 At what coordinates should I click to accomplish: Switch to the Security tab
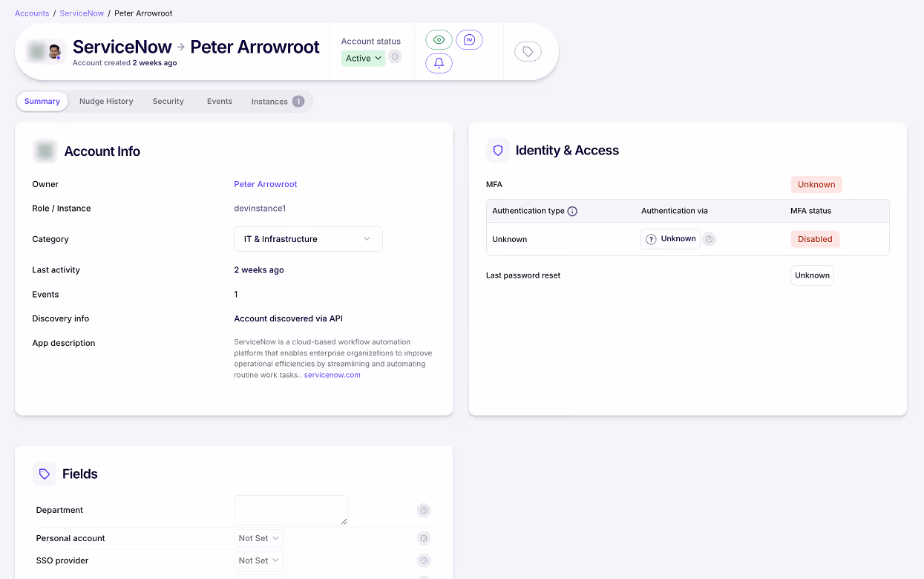coord(168,102)
